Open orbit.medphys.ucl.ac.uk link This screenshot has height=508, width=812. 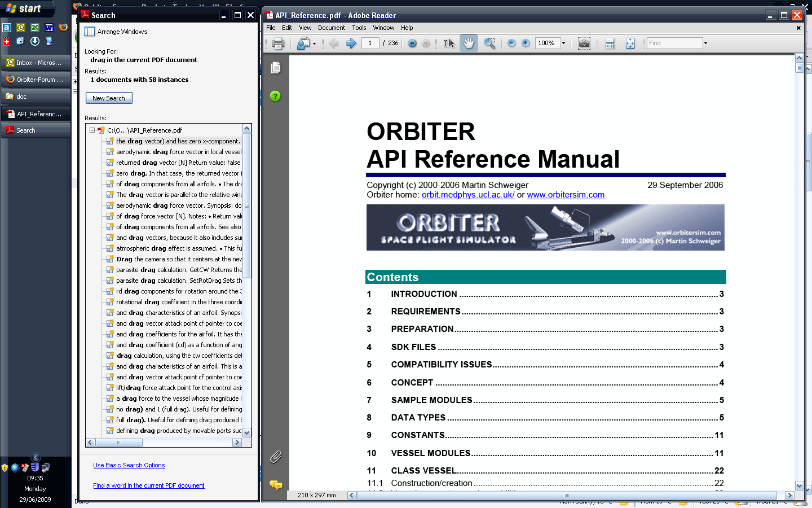(468, 195)
